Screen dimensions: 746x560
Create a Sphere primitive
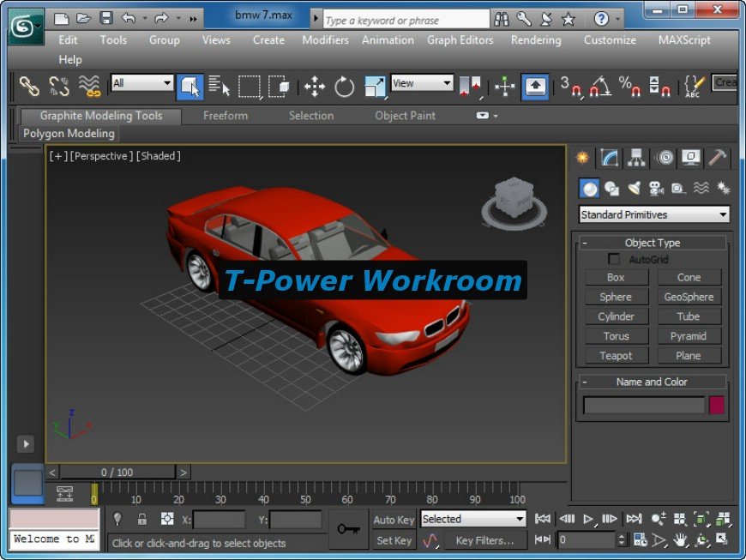(617, 297)
